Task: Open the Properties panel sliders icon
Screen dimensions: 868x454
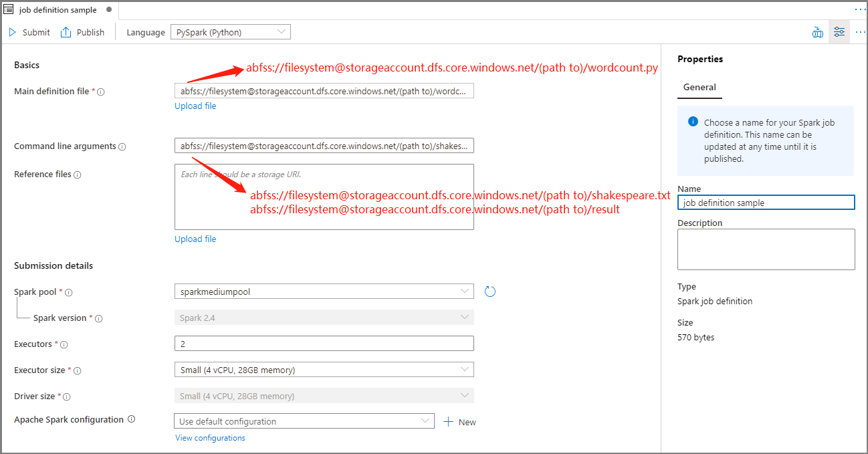Action: [839, 31]
